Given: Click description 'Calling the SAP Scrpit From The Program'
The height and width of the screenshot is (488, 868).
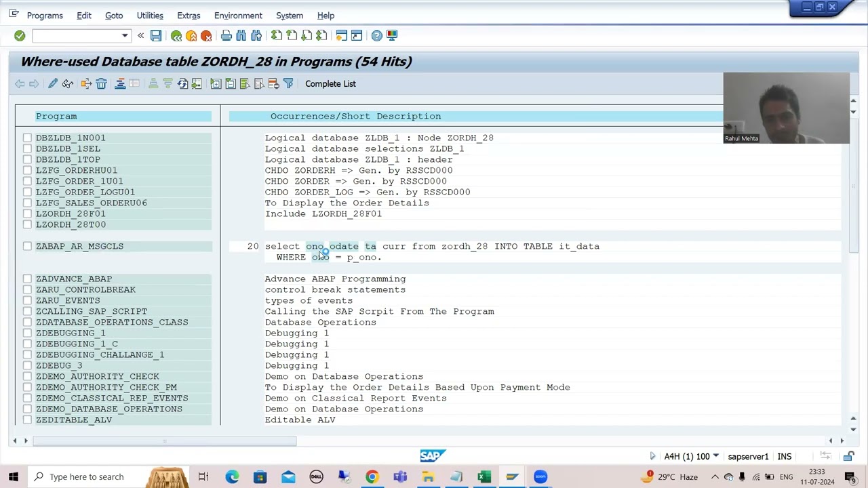Looking at the screenshot, I should (379, 311).
